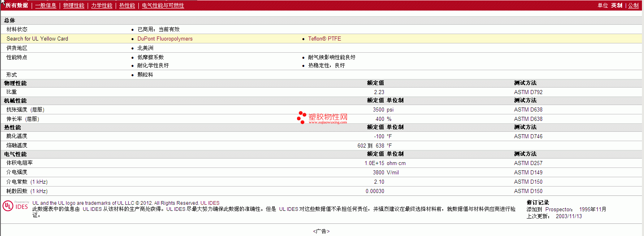
Task: Open the 热性能 tab
Action: (x=127, y=5)
